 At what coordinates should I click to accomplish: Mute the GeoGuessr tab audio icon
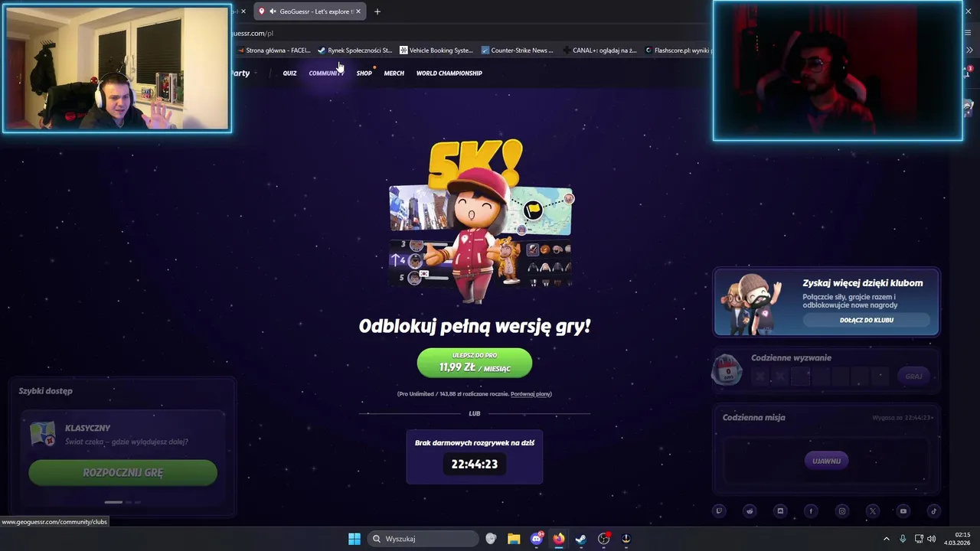click(273, 11)
